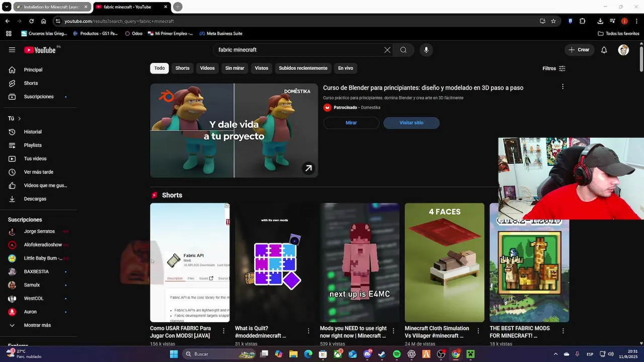Viewport: 644px width, 362px height.
Task: Open Suscripciones in the sidebar
Action: 38,97
